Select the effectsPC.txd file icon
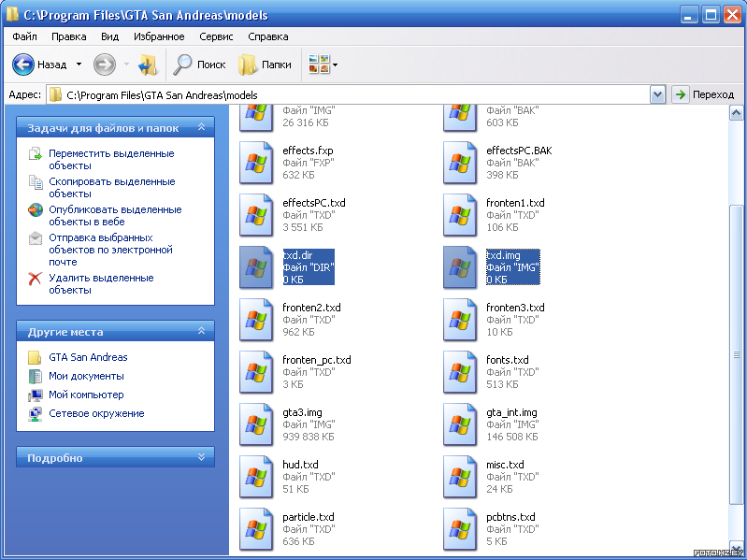The image size is (747, 560). tap(256, 215)
